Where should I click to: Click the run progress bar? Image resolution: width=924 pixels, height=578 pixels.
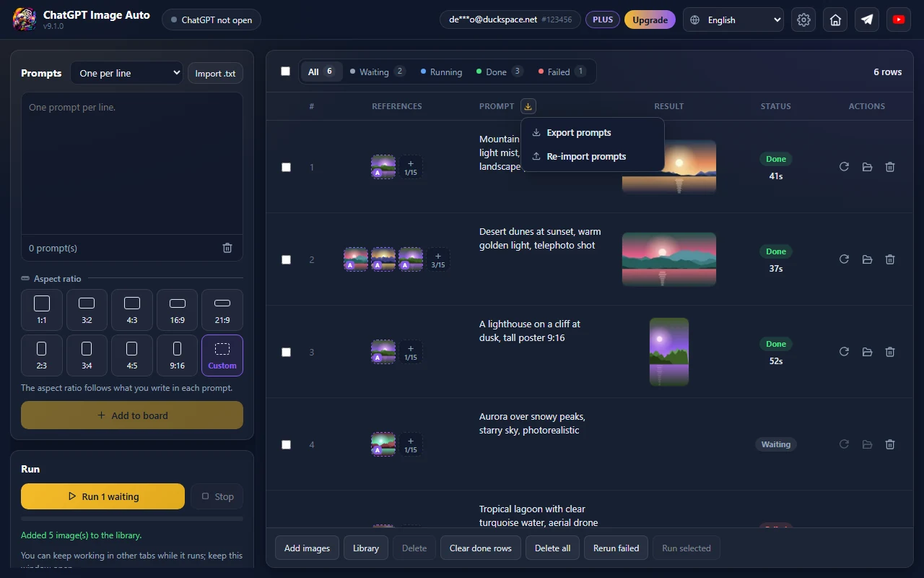click(132, 518)
